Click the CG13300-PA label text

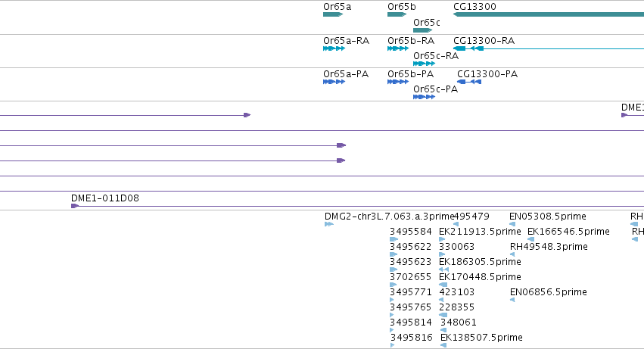pos(487,74)
